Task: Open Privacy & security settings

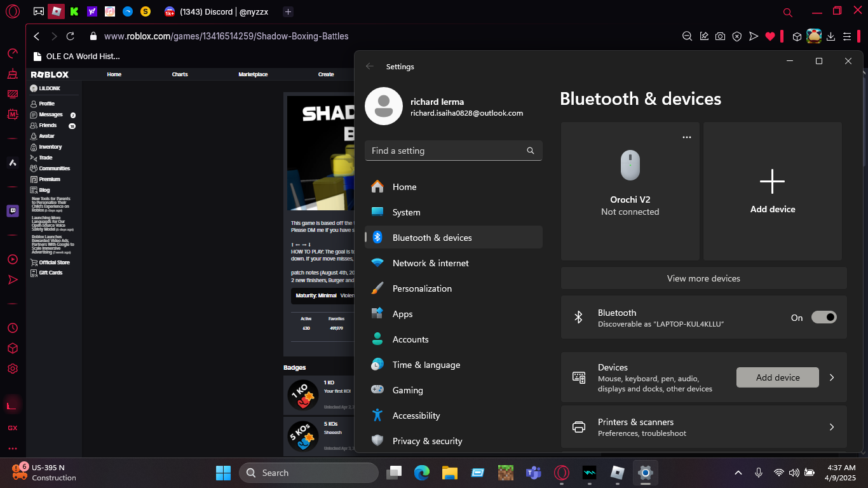Action: (454, 441)
